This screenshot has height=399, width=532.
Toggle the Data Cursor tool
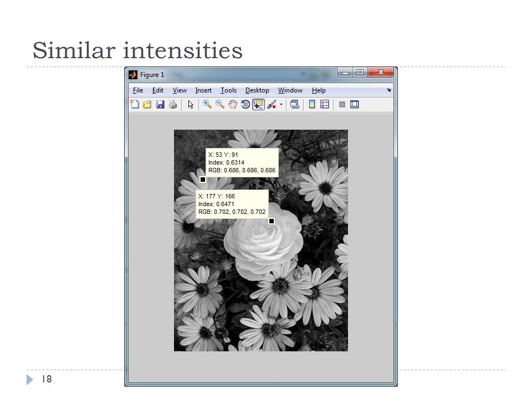click(258, 104)
